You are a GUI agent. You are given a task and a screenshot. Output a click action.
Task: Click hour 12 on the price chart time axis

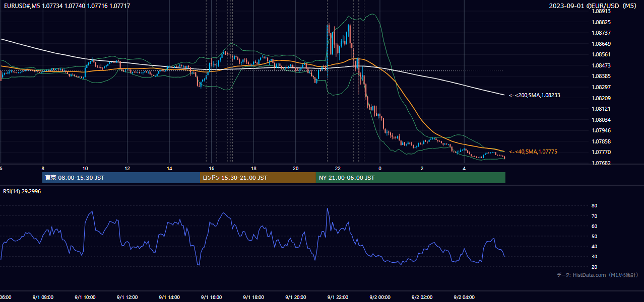[127, 168]
